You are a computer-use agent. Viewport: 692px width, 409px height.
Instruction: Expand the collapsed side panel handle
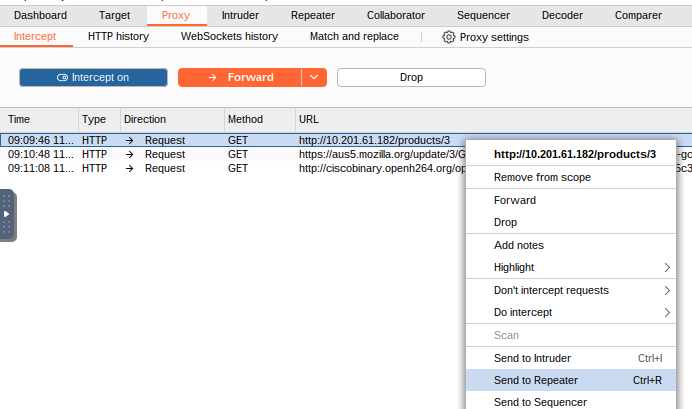point(7,215)
